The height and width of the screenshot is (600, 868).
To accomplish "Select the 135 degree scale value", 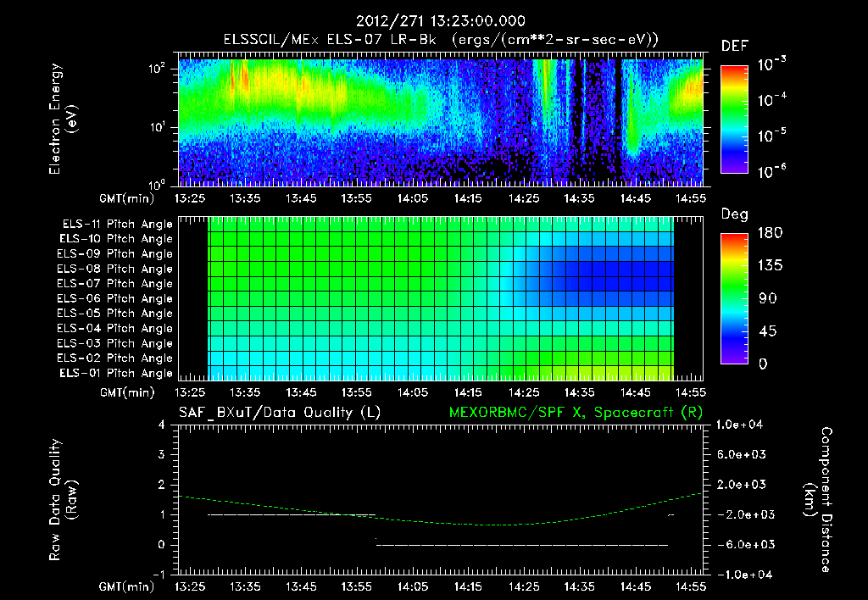I will pos(770,266).
